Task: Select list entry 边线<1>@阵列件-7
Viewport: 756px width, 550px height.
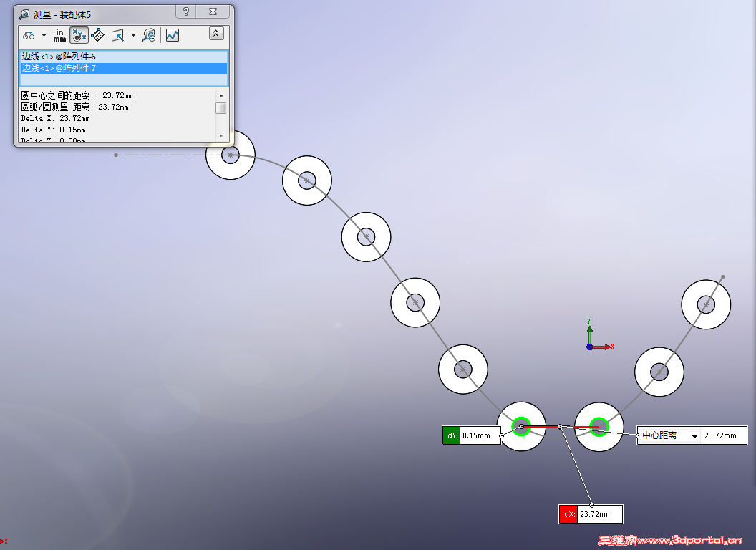Action: (124, 68)
